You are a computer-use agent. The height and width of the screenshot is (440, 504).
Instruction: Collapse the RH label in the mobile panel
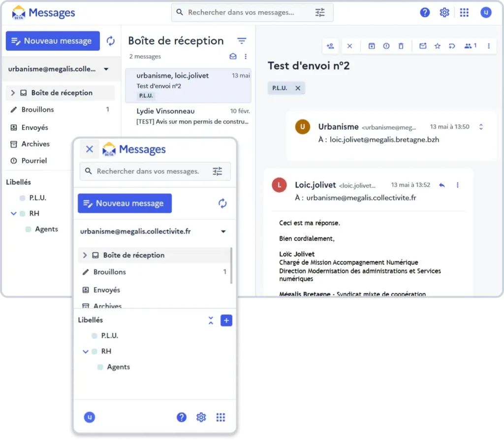86,351
